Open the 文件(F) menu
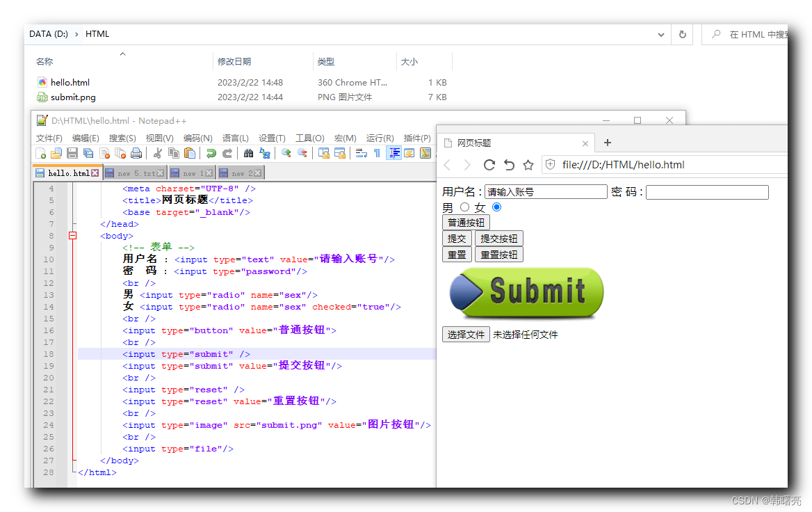Viewport: 812px width, 512px height. pos(49,138)
